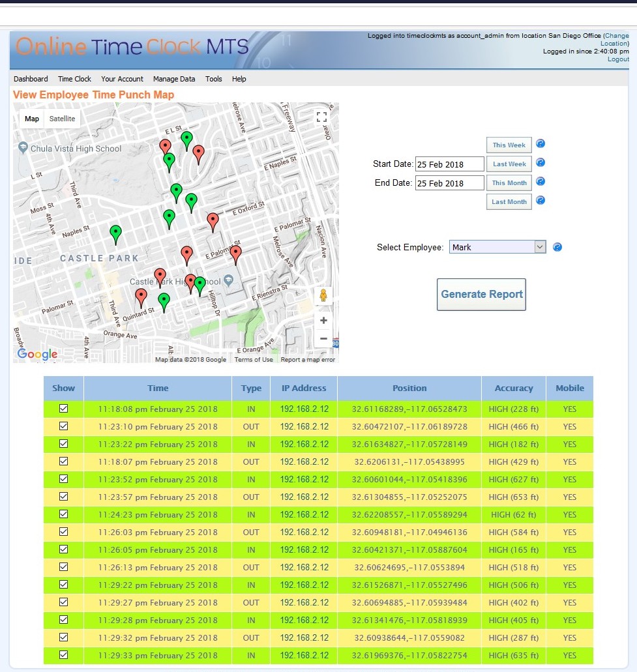This screenshot has height=672, width=637.
Task: Click the red pin near E Oxford St
Action: [213, 222]
